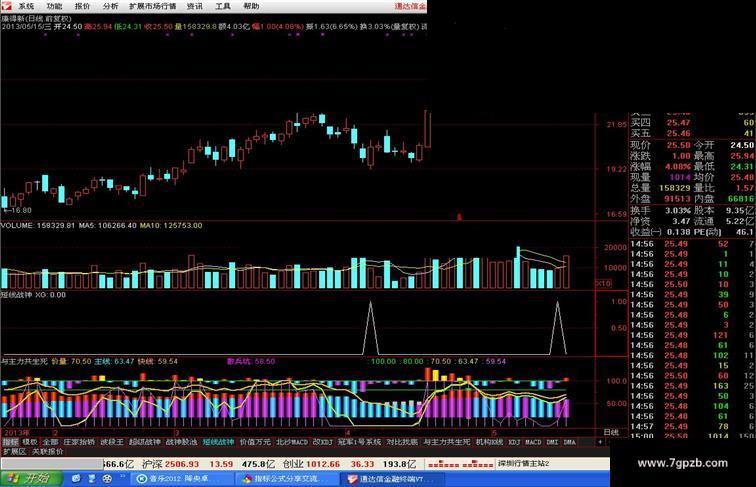Viewport: 756px width, 487px height.
Task: Open the 功能 menu
Action: tap(54, 6)
